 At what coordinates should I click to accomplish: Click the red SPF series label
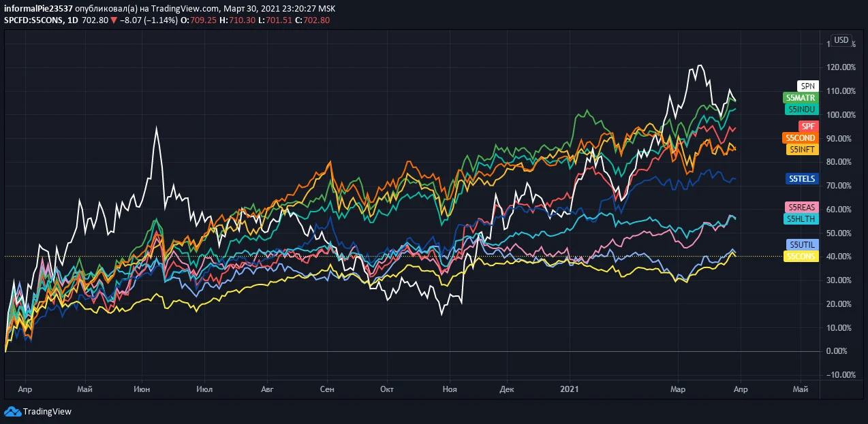pos(807,126)
